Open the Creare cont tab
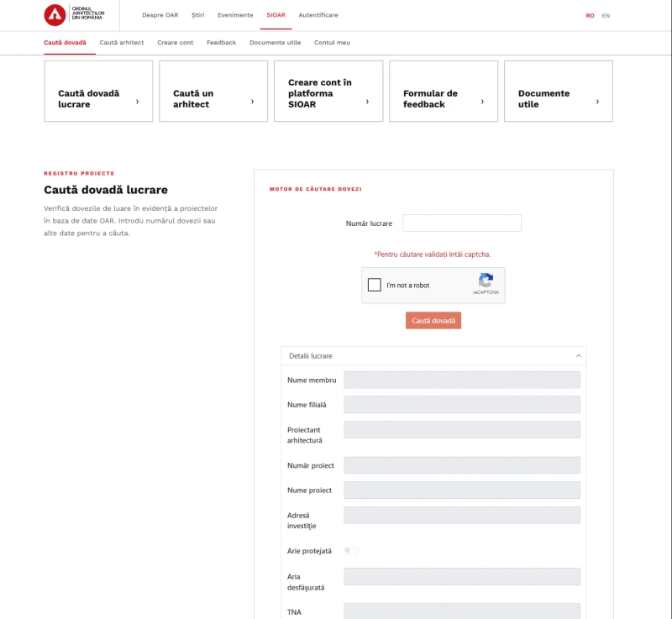Image resolution: width=672 pixels, height=619 pixels. click(176, 42)
